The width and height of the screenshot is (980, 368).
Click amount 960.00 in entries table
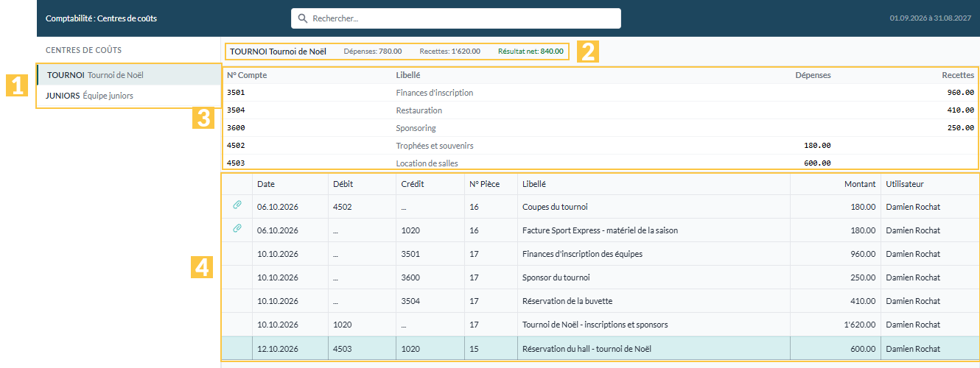click(x=864, y=254)
